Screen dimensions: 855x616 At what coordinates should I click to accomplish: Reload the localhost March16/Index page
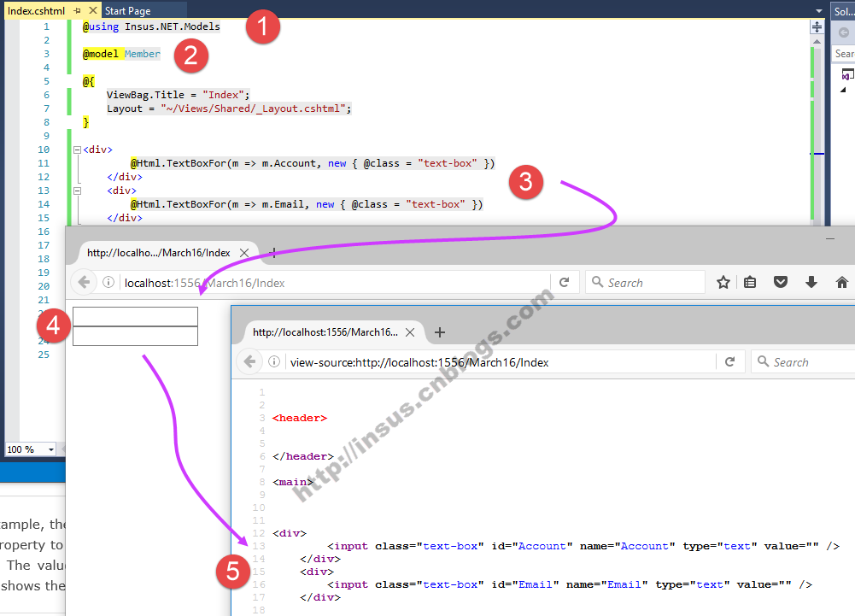click(565, 282)
